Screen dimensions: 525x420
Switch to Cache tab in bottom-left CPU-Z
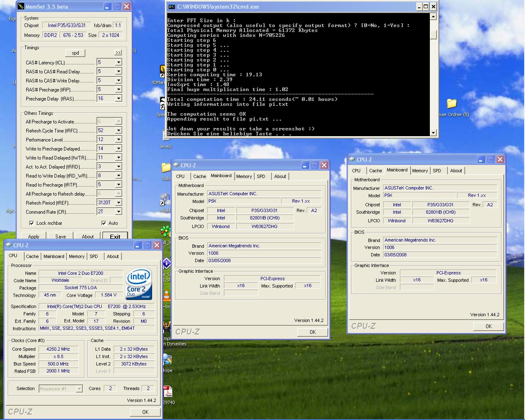[x=32, y=256]
